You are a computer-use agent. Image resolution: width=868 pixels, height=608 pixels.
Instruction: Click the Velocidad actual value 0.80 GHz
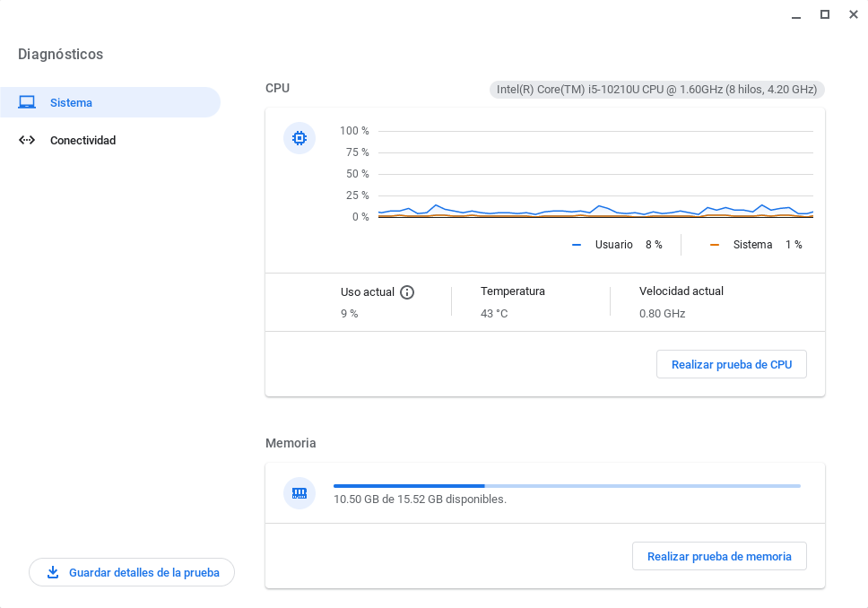pyautogui.click(x=663, y=314)
